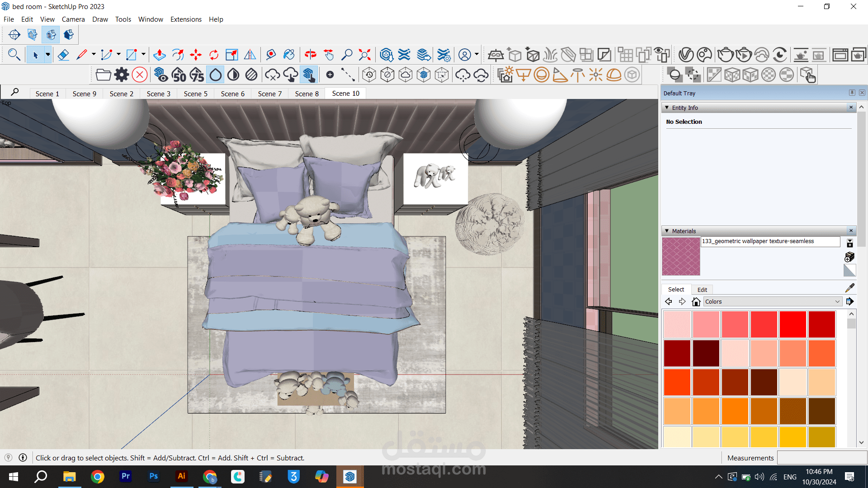Collapse the Entity Info panel

[x=667, y=108]
